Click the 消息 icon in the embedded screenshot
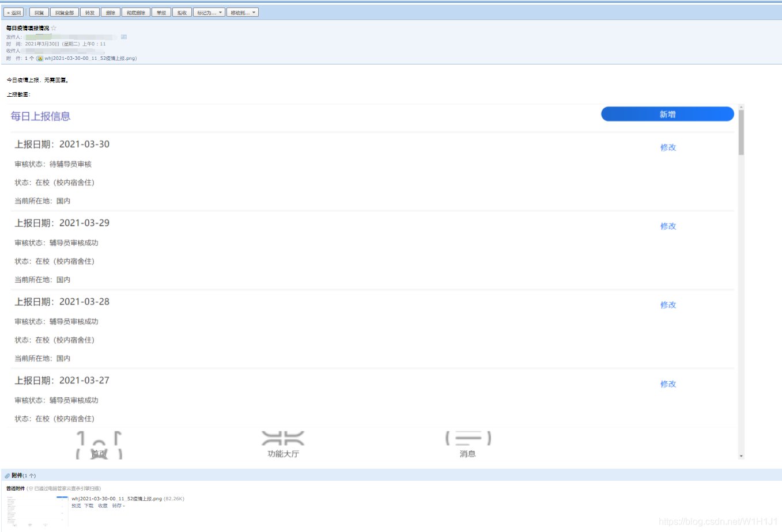 tap(468, 439)
